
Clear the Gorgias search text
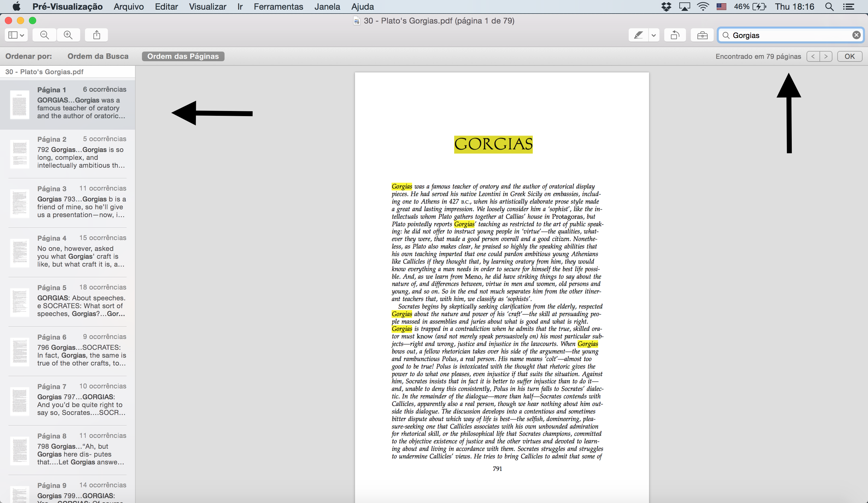[x=856, y=35]
